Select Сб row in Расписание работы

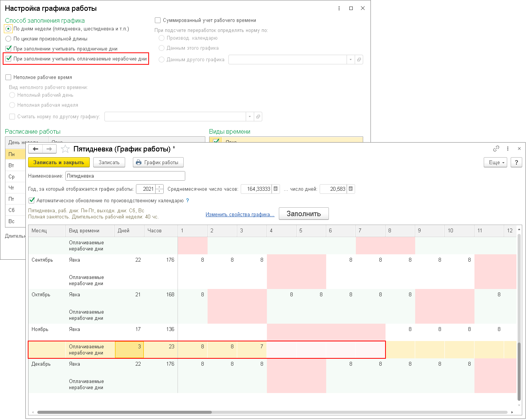point(15,210)
